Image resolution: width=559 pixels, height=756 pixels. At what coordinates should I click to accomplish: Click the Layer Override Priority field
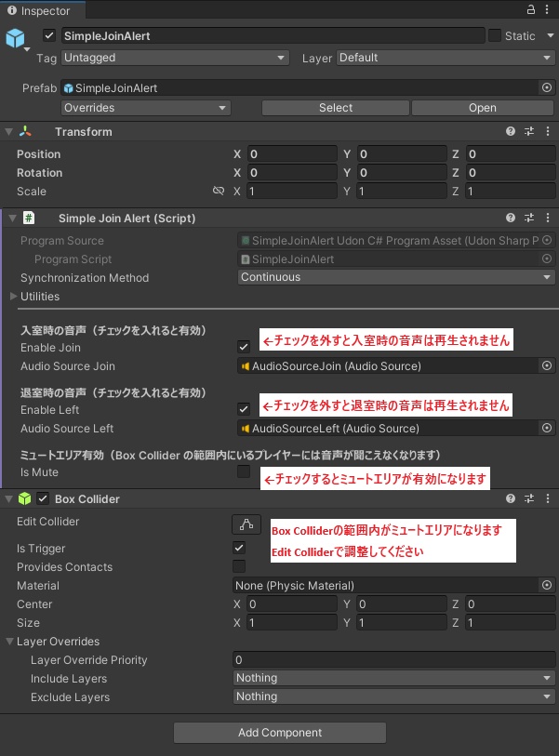(394, 659)
